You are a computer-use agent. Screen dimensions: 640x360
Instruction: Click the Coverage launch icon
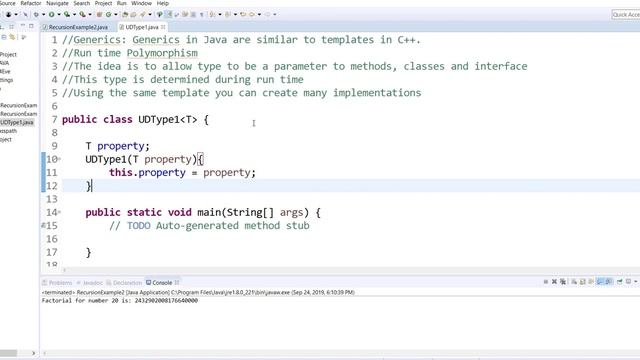tap(67, 14)
